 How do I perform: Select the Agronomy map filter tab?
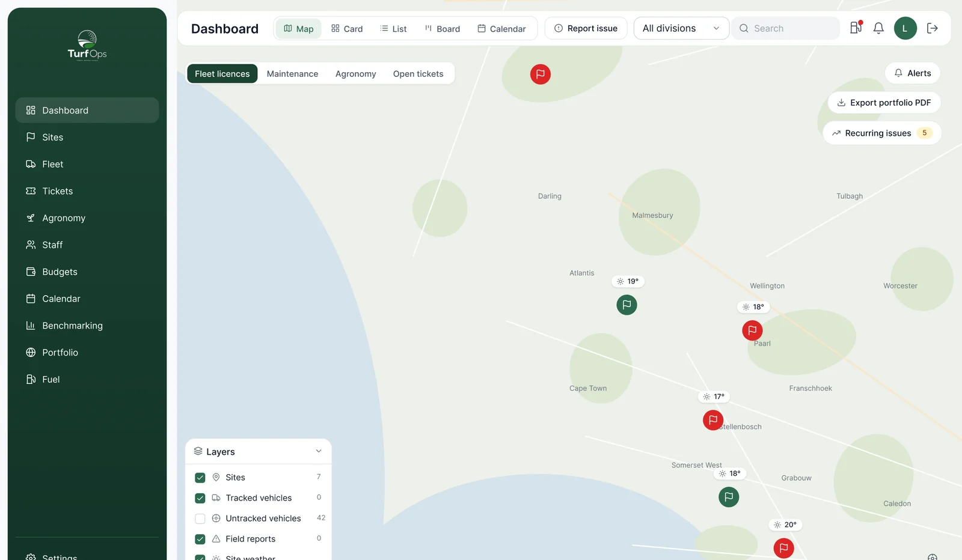coord(356,74)
